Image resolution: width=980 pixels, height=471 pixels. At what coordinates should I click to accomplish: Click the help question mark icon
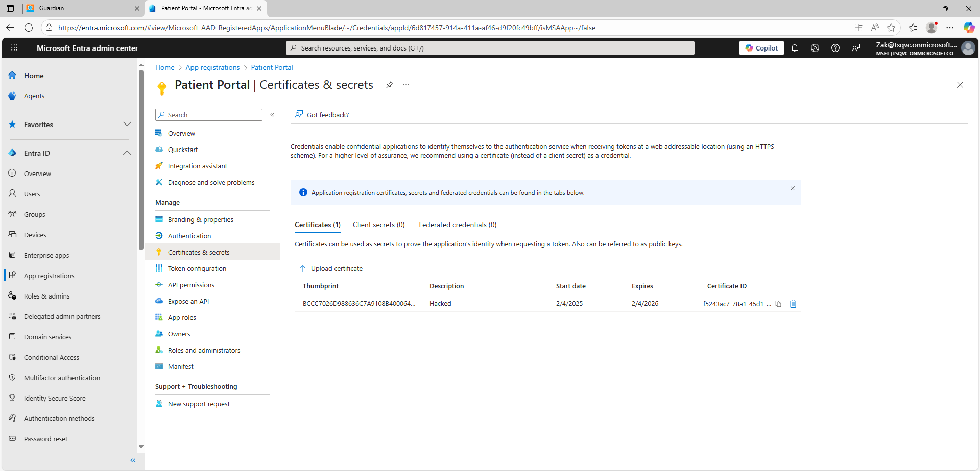(x=835, y=48)
